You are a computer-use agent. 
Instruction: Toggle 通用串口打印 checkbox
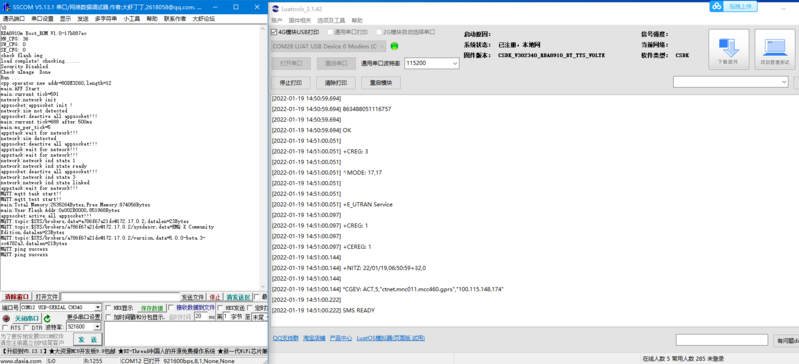click(x=330, y=32)
